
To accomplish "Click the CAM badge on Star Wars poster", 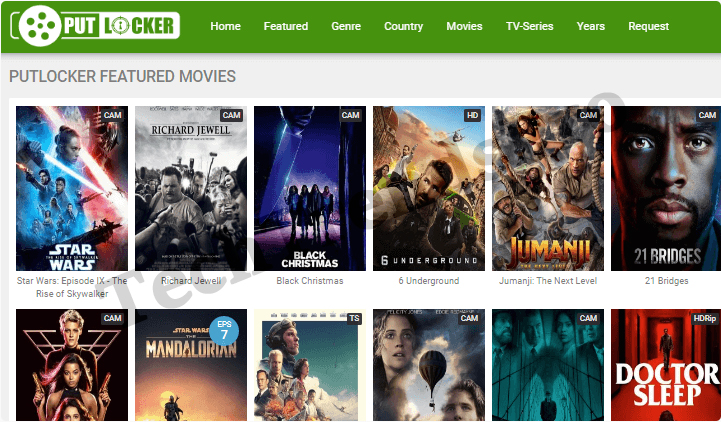I will point(113,115).
